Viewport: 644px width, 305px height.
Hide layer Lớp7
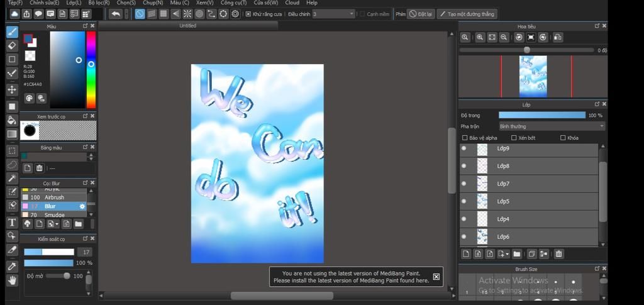click(464, 184)
